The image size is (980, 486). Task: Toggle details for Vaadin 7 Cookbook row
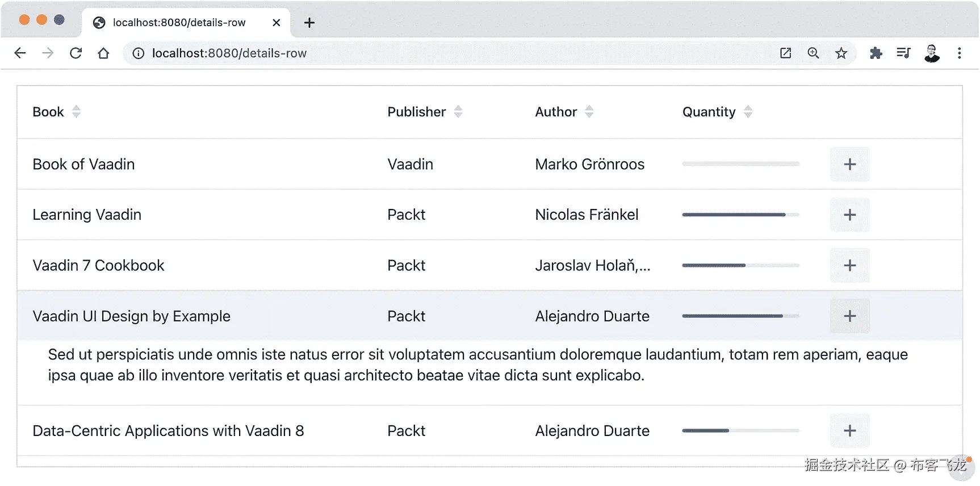point(849,266)
